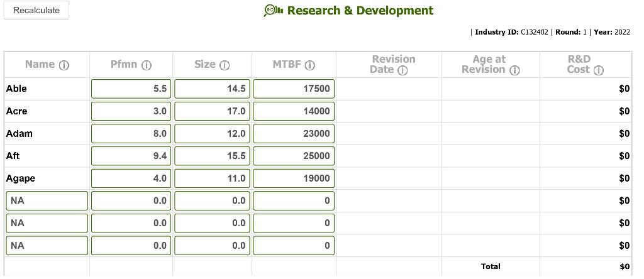
Task: Click the info icon next to R&D Cost
Action: (x=599, y=70)
